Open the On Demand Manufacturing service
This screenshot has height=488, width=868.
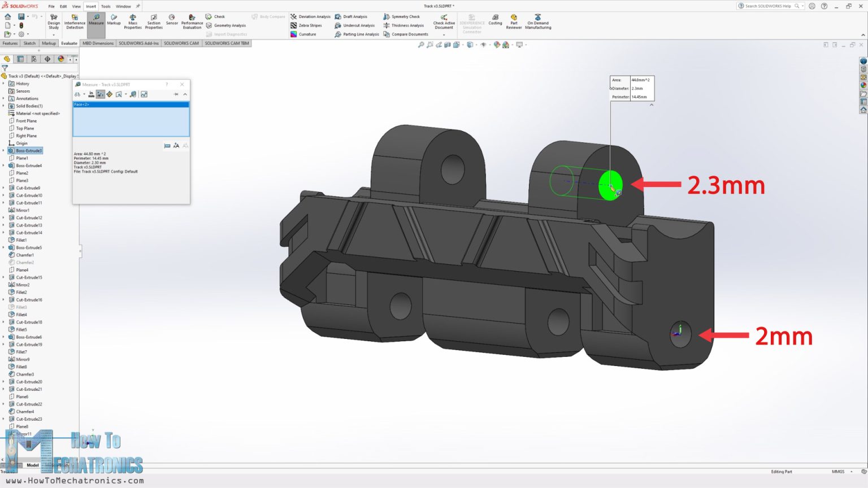[x=537, y=23]
